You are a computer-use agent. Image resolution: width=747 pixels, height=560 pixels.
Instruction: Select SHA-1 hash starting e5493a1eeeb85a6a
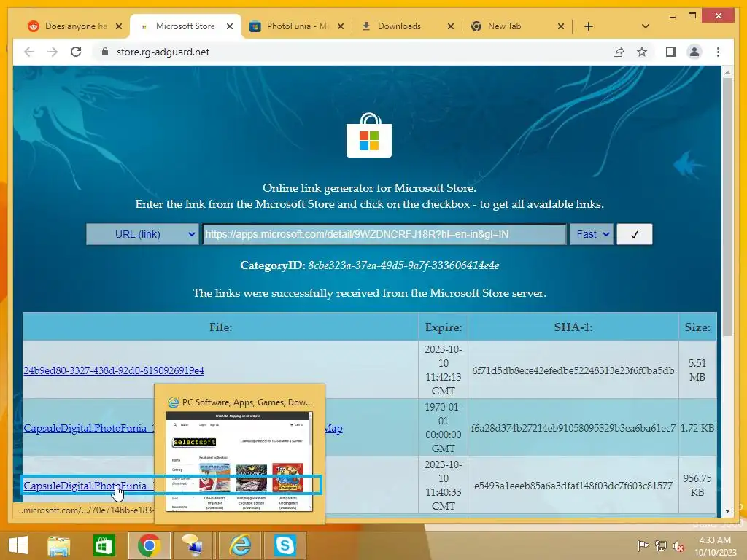click(573, 486)
